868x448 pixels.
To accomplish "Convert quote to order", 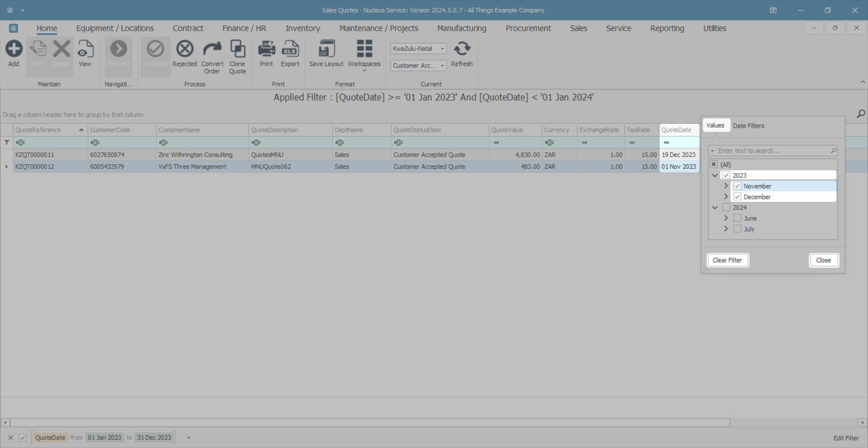I will (x=212, y=57).
